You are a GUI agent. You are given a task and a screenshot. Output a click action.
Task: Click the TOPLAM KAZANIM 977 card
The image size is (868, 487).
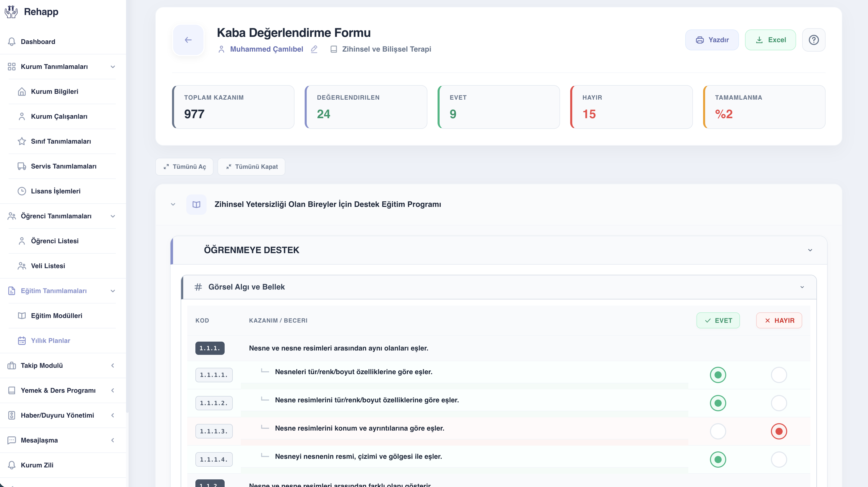click(233, 107)
